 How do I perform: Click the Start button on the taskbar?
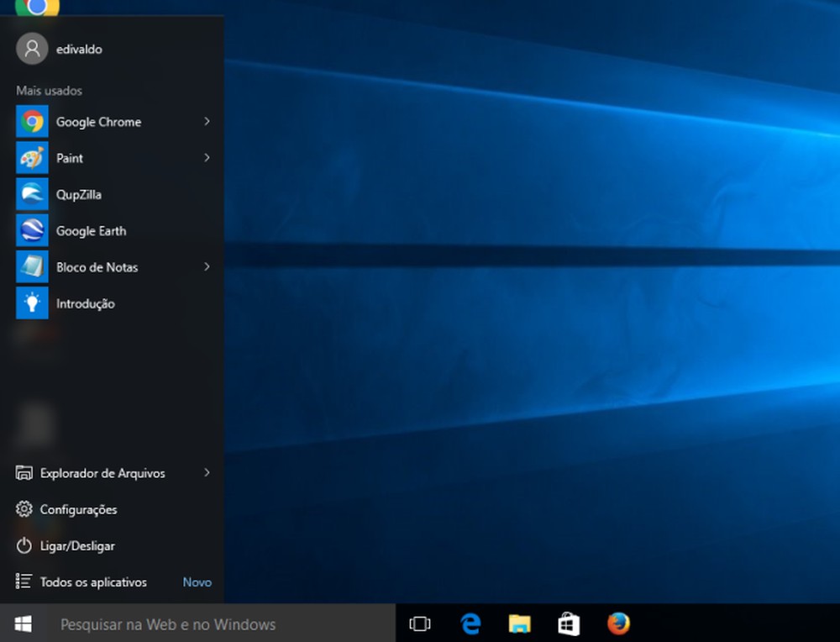(22, 624)
